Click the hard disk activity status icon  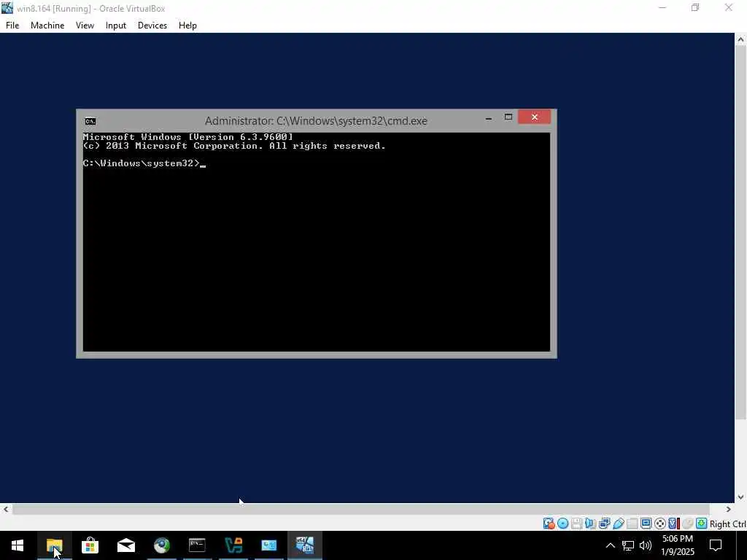[x=549, y=524]
